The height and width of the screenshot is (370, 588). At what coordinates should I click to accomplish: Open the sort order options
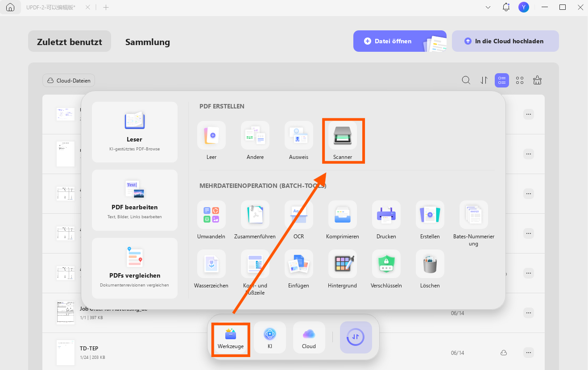[x=484, y=80]
